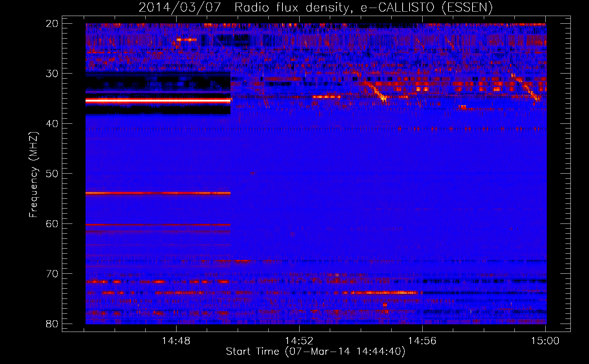Click the 'Start Time (07-Mar-14 14:44:40)' axis label
The image size is (589, 364).
[x=316, y=352]
